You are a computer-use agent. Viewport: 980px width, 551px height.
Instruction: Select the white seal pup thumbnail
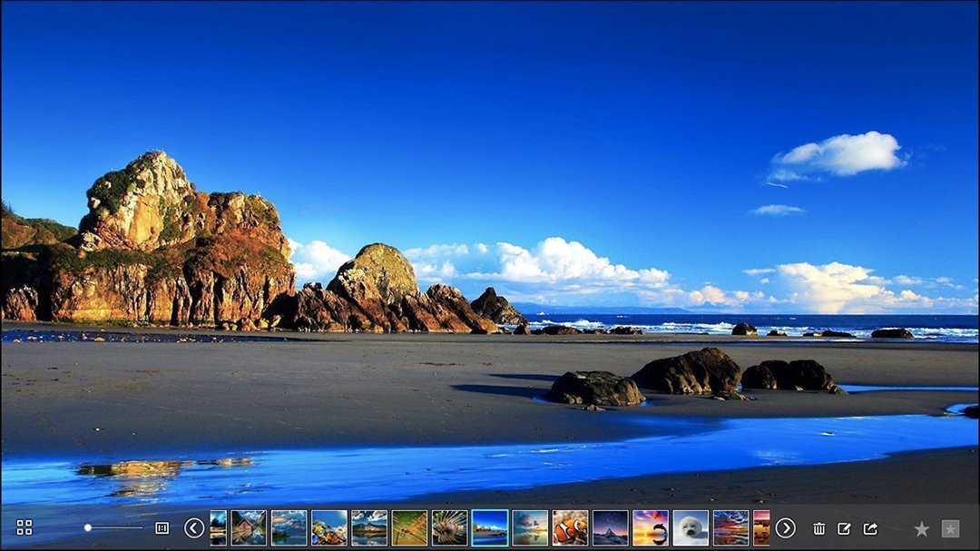tap(690, 527)
